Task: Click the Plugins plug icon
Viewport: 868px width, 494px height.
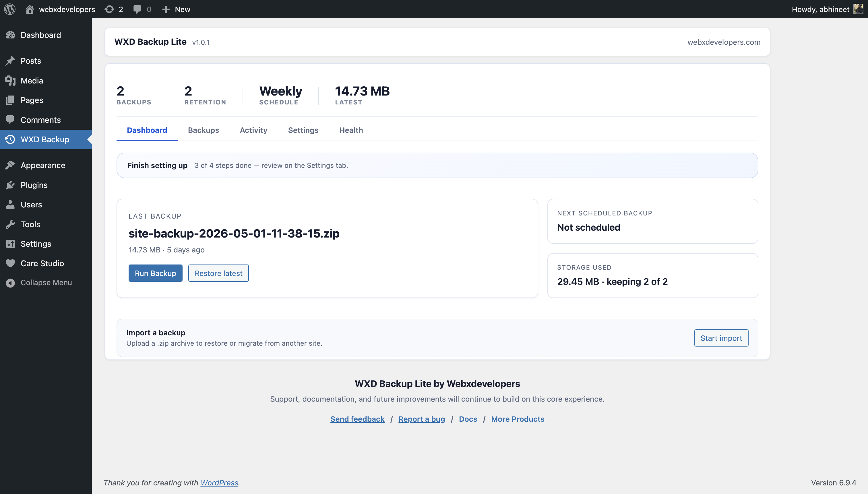Action: [10, 185]
